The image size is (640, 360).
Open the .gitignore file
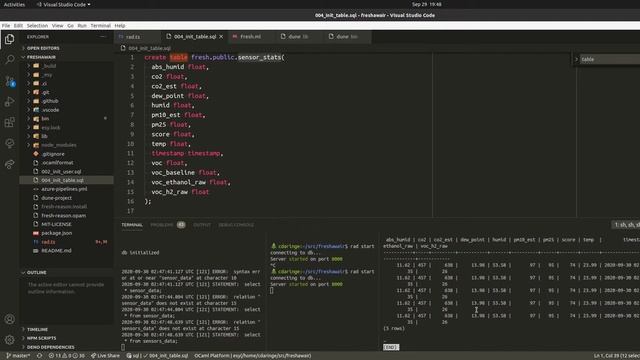(53, 154)
